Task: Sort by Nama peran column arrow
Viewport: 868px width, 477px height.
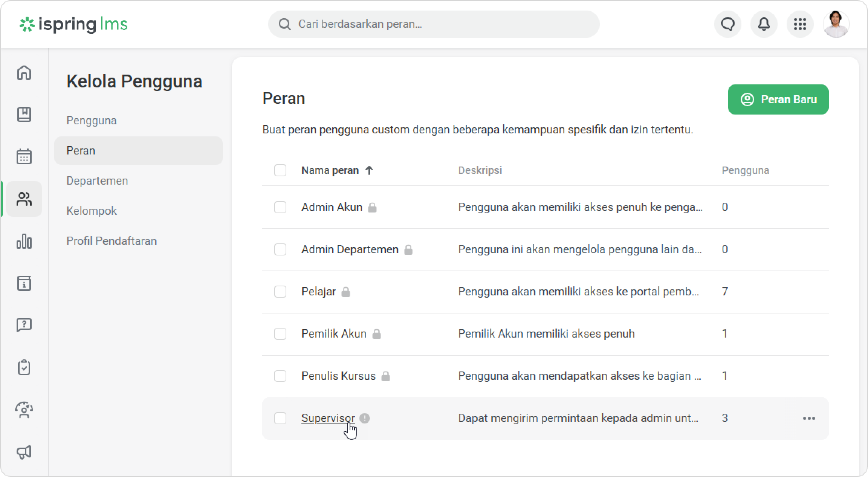Action: pos(369,170)
